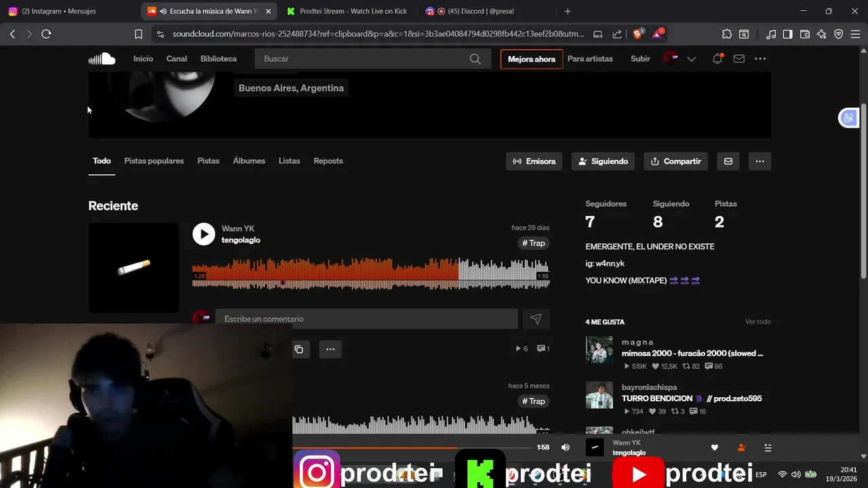This screenshot has width=868, height=488.
Task: Click the profile envelope message button
Action: (728, 161)
